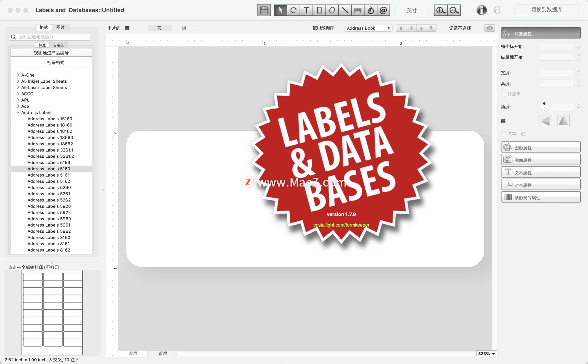Select 回 back card side
This screenshot has width=588, height=364.
click(184, 28)
